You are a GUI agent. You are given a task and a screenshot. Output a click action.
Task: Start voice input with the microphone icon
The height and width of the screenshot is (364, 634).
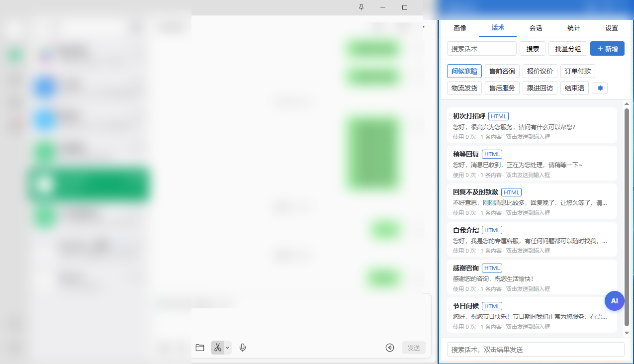click(243, 348)
